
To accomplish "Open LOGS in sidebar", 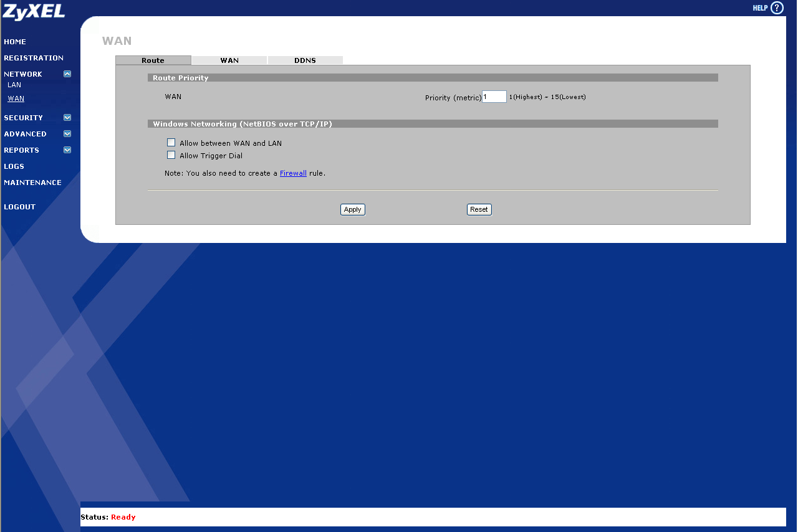I will pyautogui.click(x=14, y=166).
